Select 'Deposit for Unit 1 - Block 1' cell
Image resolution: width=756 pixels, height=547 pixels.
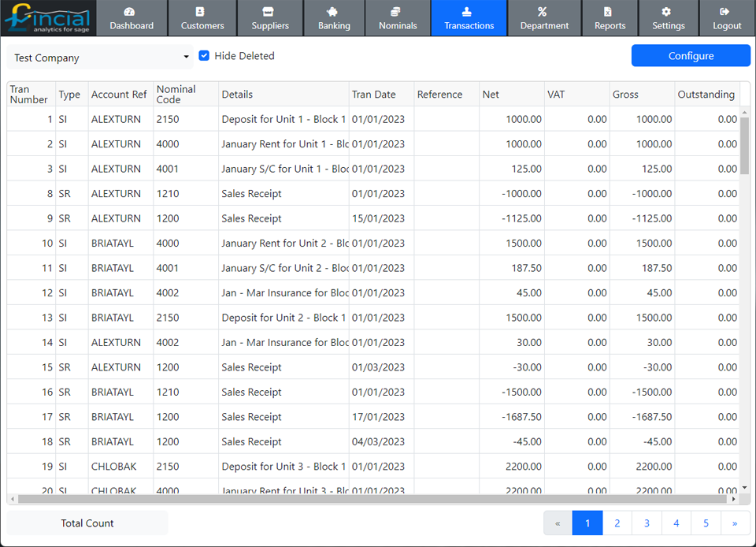[283, 119]
